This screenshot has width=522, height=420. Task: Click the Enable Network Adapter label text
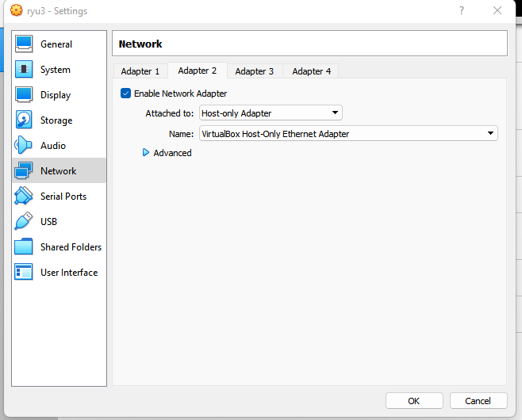[180, 94]
